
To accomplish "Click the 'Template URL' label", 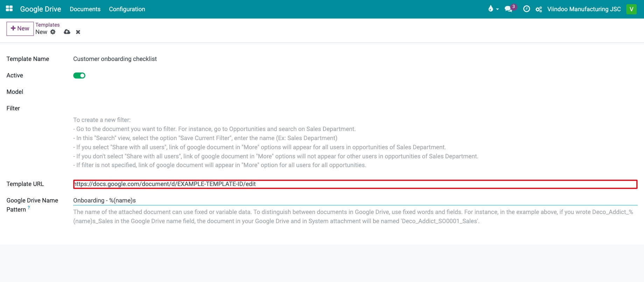I will (x=25, y=184).
